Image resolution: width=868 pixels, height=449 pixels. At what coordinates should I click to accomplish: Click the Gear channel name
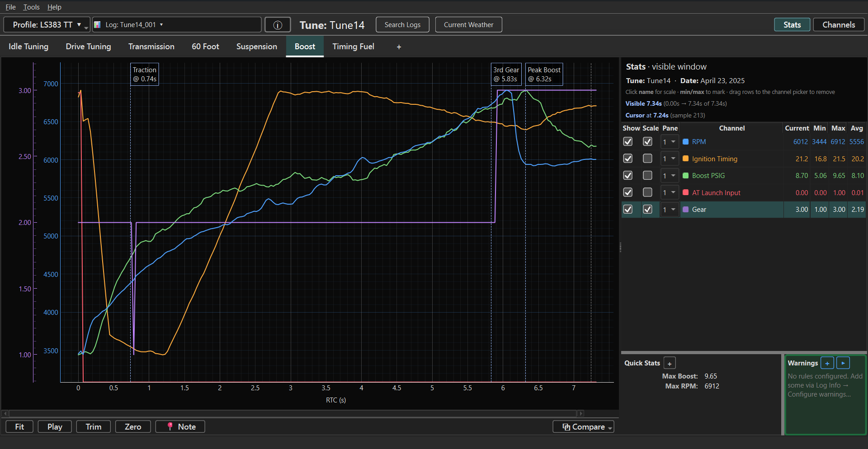tap(699, 210)
